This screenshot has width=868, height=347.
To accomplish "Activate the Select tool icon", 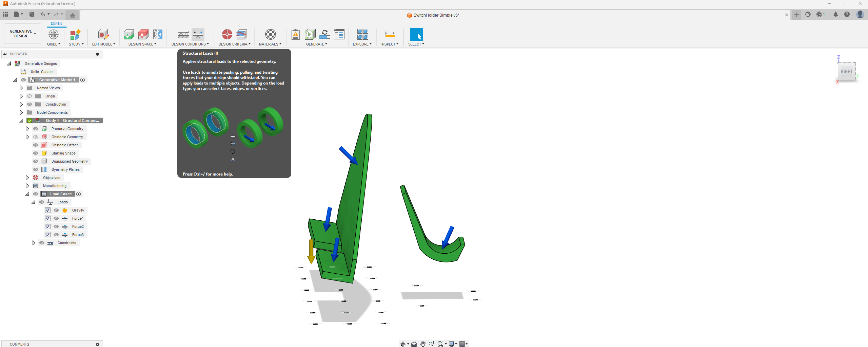I will pyautogui.click(x=416, y=34).
